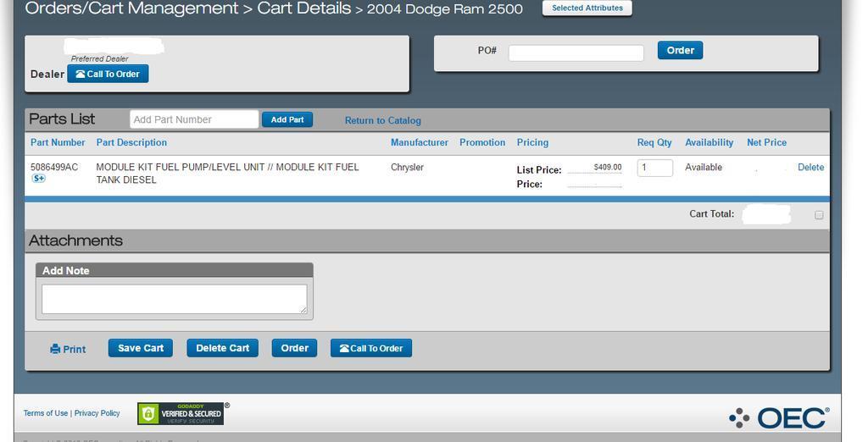The image size is (868, 442).
Task: Click the OEC logo
Action: 779,418
